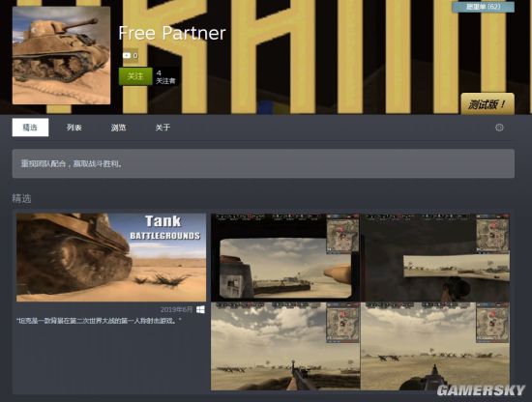Open the gear settings icon beside the tabs

coord(499,128)
